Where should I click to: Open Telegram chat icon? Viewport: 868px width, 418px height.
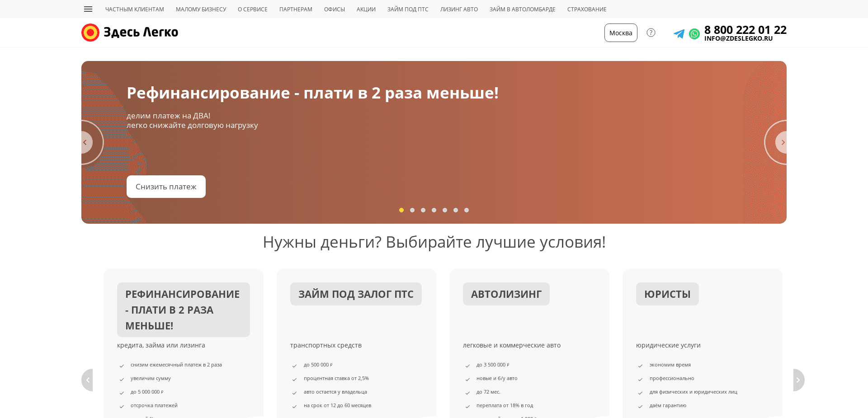coord(679,33)
